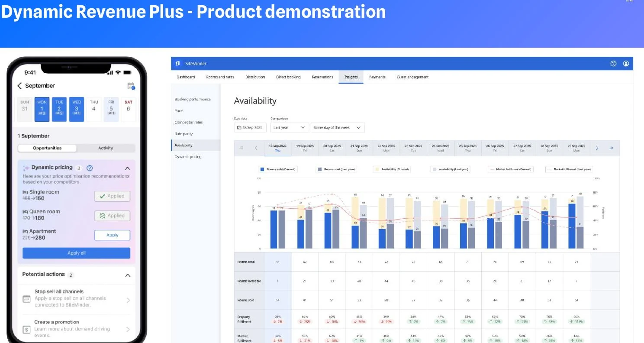This screenshot has height=343, width=644.
Task: Click the Dynamic pricing sparkle icon
Action: pos(26,168)
